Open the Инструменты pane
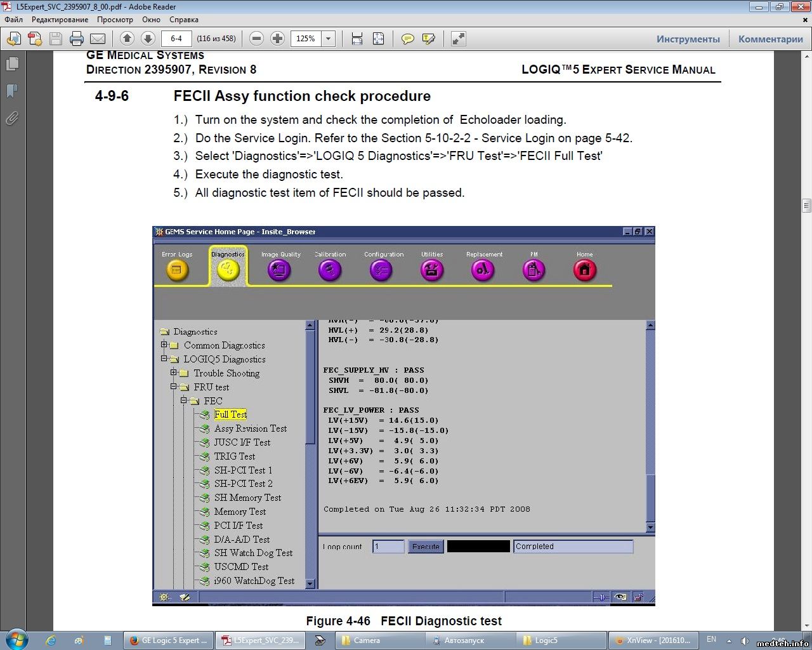This screenshot has width=812, height=650. pos(688,39)
